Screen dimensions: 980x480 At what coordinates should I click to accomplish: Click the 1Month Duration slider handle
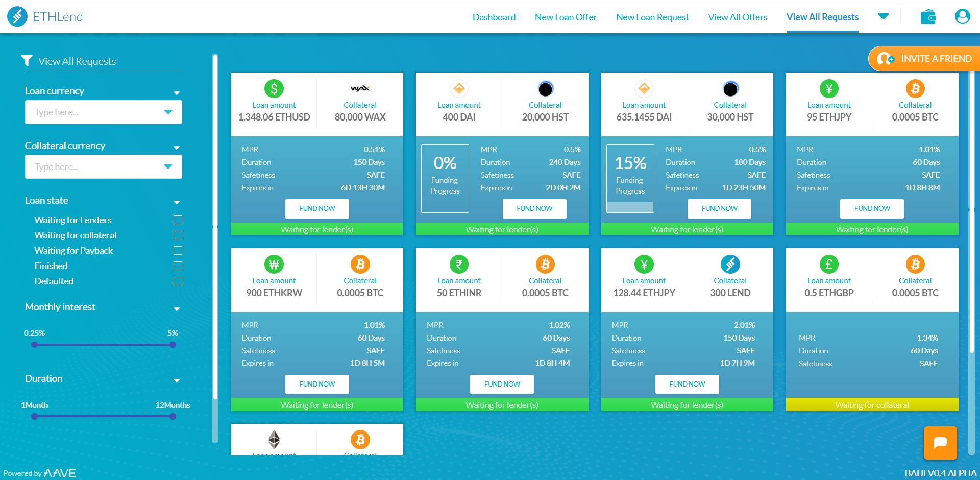click(34, 416)
